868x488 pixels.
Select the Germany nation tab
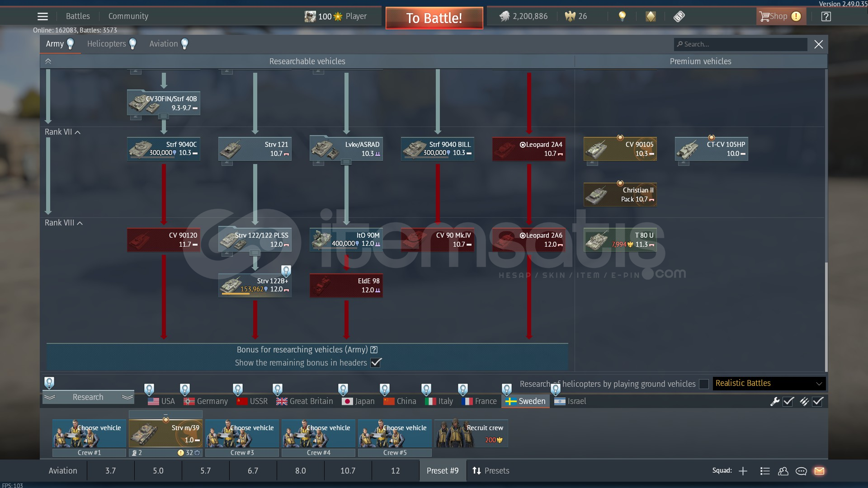point(206,401)
